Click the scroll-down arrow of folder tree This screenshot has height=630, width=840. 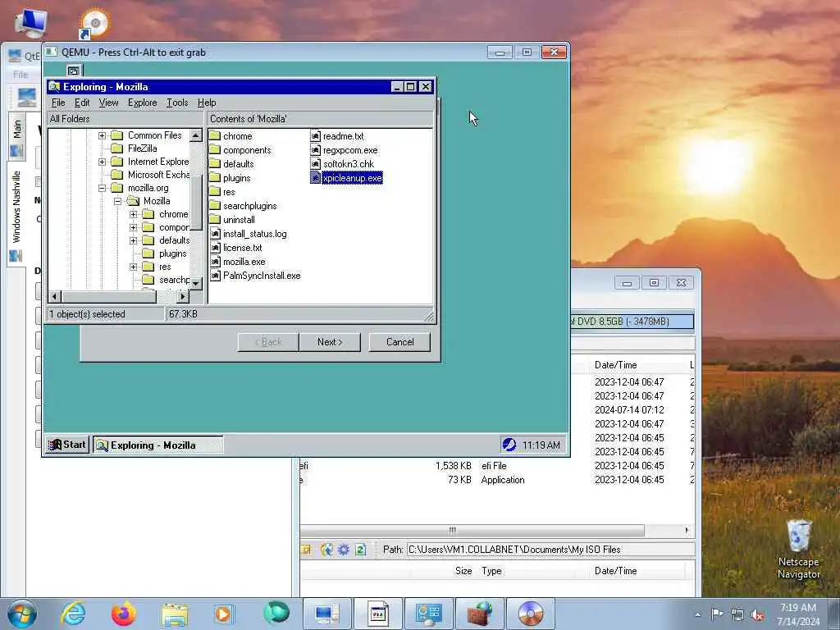tap(195, 283)
